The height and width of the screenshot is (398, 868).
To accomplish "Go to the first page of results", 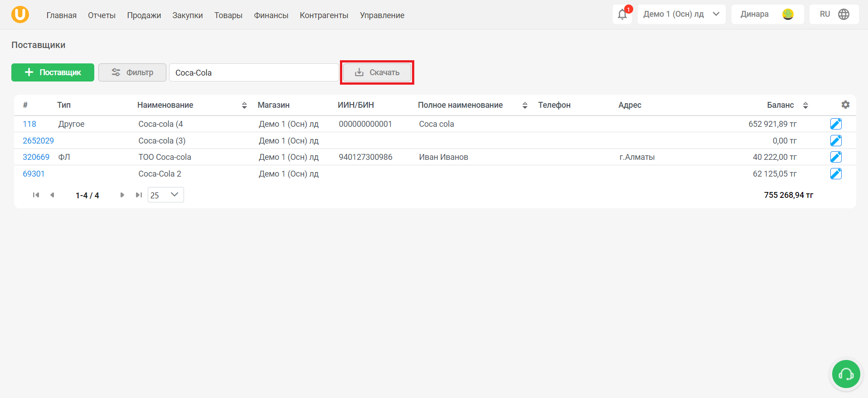I will click(x=36, y=195).
